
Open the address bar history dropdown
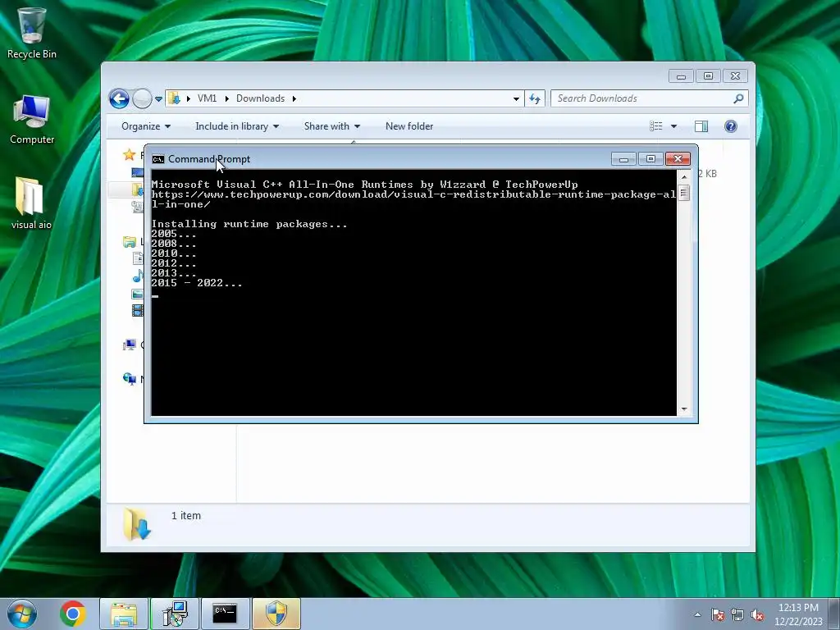click(x=516, y=98)
